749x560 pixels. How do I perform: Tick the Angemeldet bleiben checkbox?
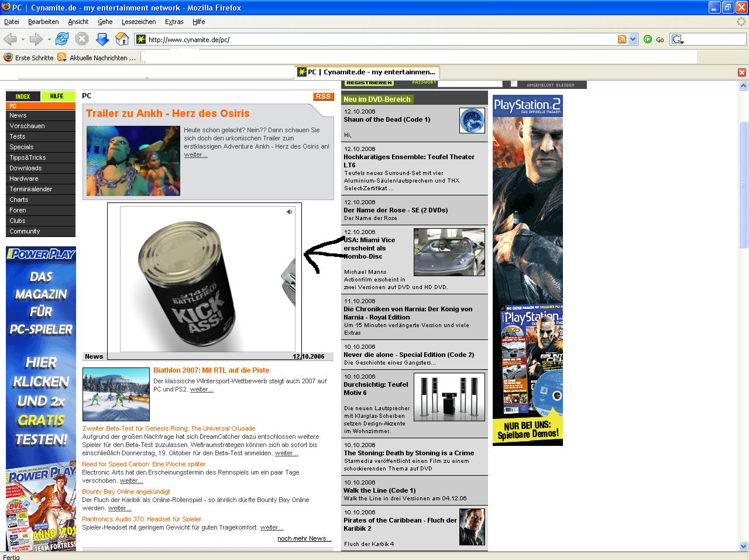pos(514,84)
